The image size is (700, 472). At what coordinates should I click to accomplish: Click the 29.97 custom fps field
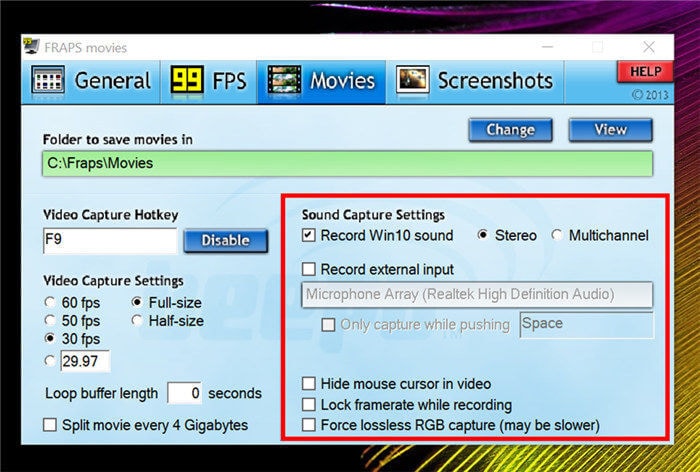coord(85,361)
